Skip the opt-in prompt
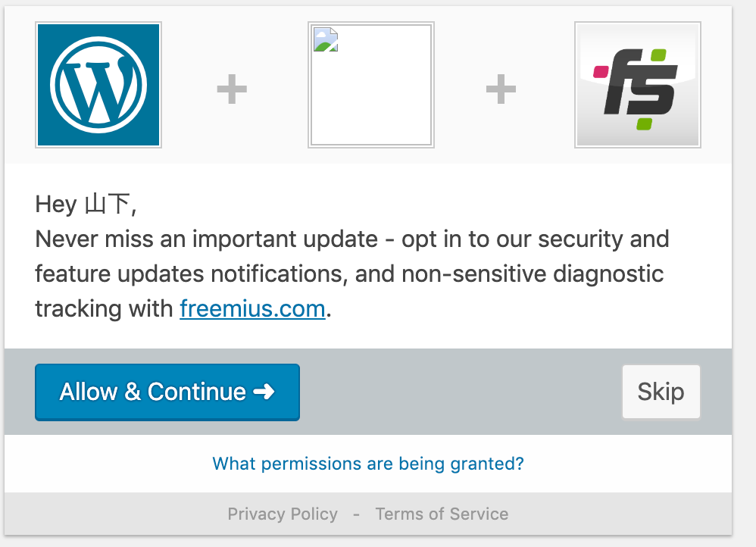Viewport: 756px width, 547px height. coord(661,392)
